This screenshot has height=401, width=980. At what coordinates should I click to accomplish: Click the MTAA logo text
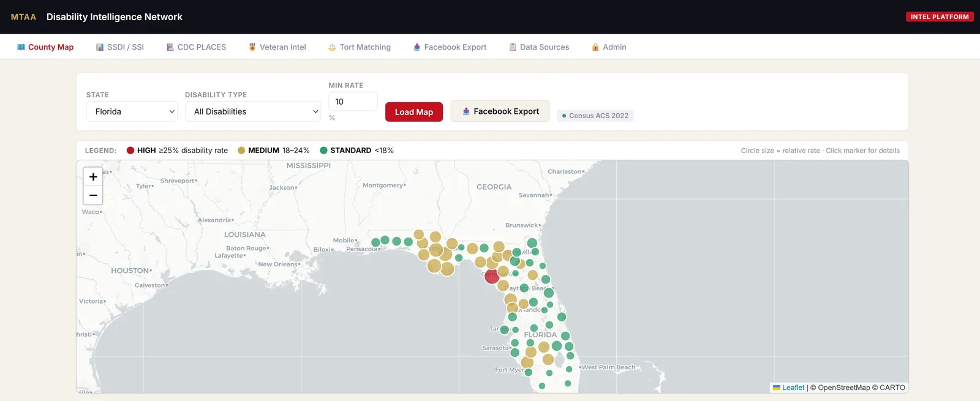pos(23,17)
